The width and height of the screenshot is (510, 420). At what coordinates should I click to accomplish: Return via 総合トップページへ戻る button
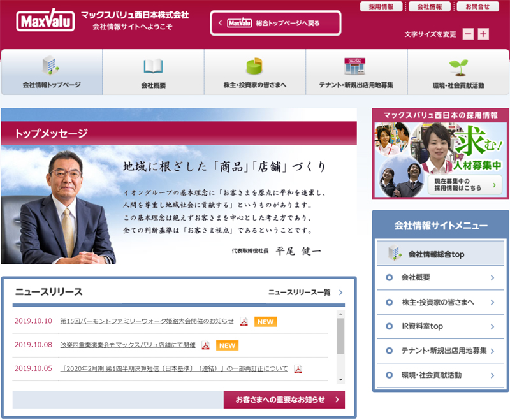click(x=276, y=23)
